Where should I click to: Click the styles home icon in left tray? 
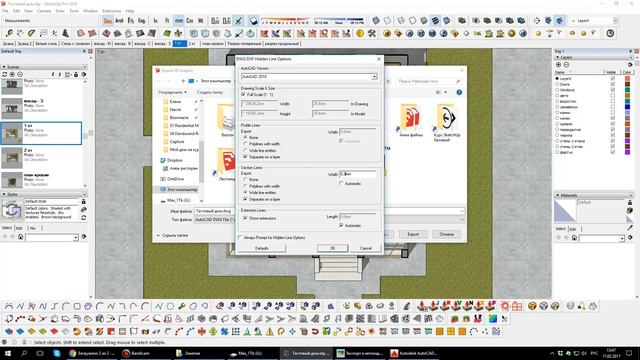20,237
